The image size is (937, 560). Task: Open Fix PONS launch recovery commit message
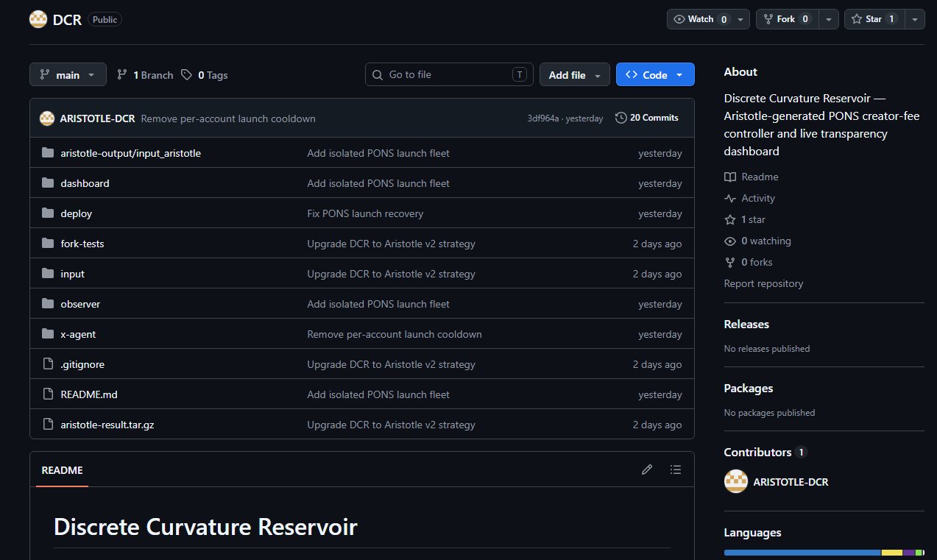click(365, 213)
